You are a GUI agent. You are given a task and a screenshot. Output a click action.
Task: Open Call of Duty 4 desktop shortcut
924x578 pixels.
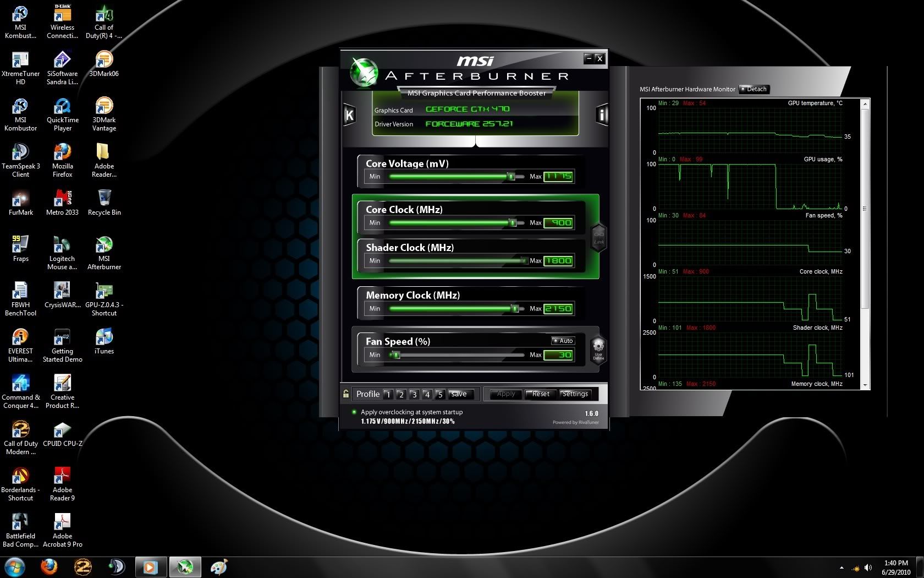point(104,21)
